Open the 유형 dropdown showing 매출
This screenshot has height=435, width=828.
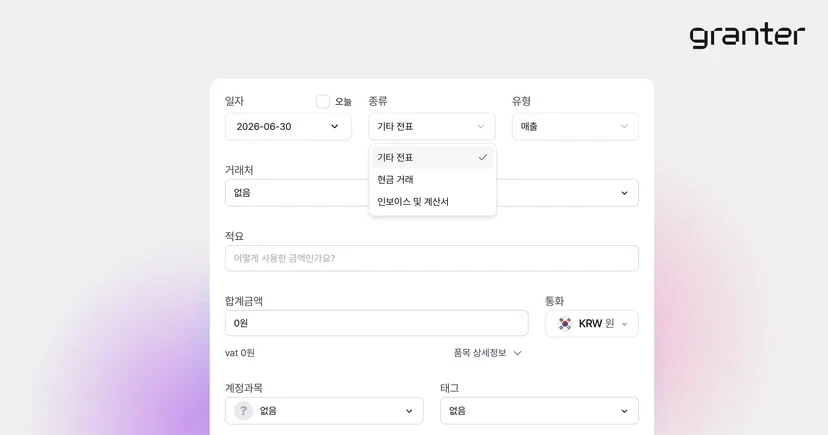(x=575, y=127)
